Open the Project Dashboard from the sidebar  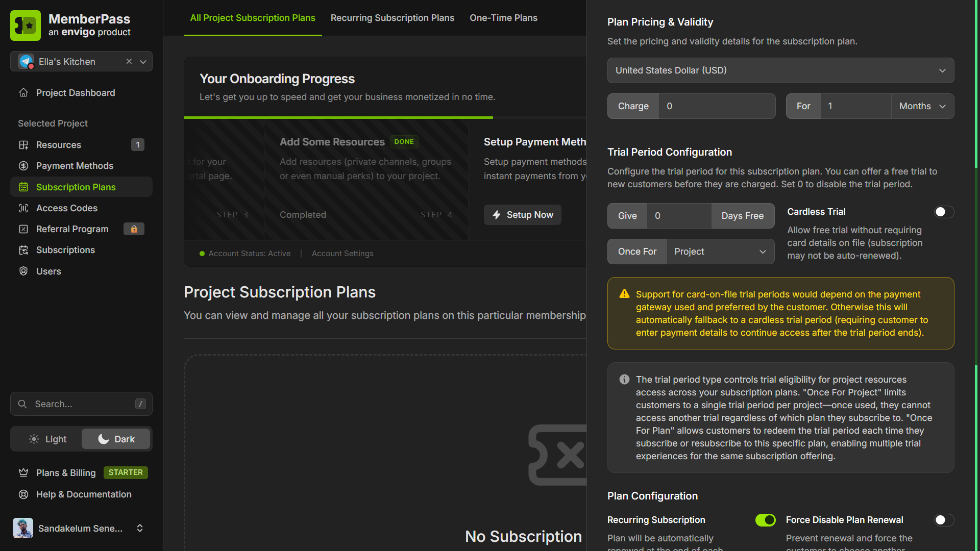pos(75,92)
